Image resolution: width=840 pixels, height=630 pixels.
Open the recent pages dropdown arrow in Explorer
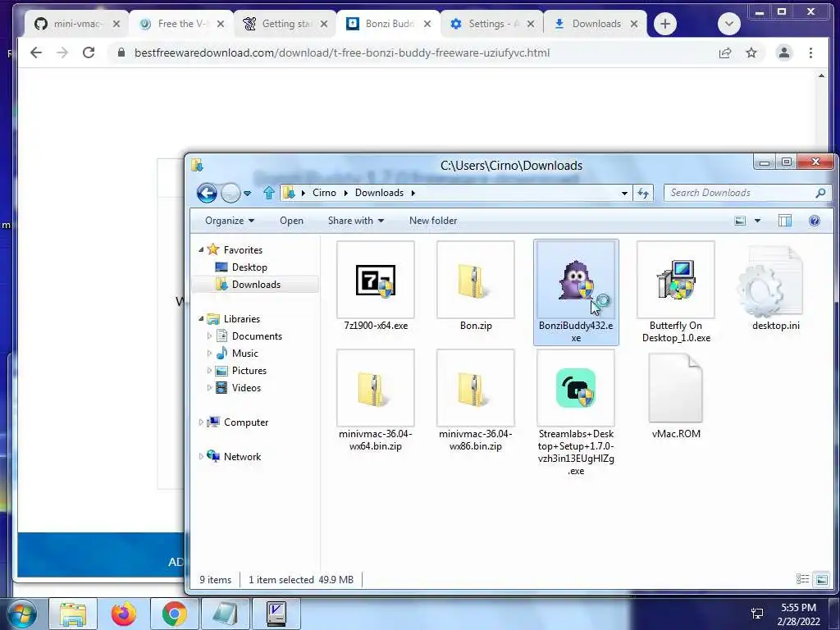click(x=247, y=194)
